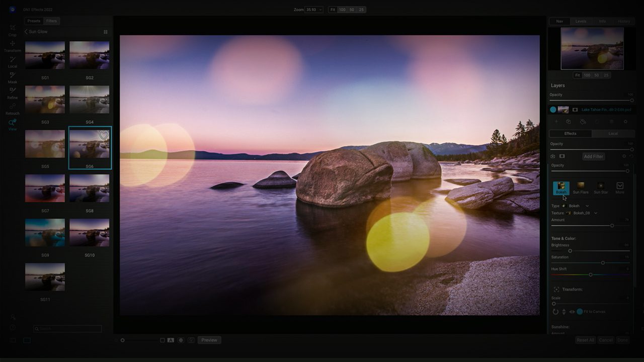Select the Crop tool
Viewport: 644px width, 362px height.
[13, 30]
